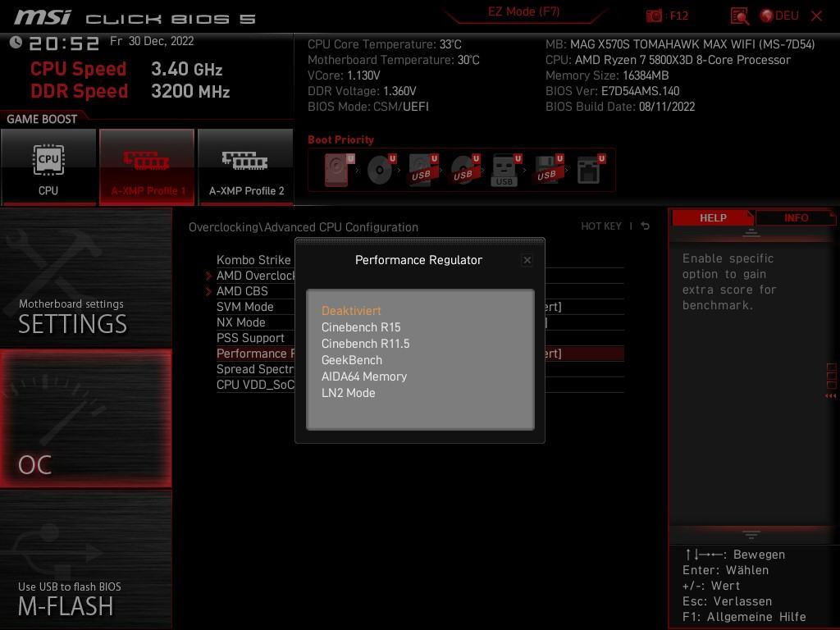Image resolution: width=840 pixels, height=630 pixels.
Task: Select the network boot device icon
Action: [x=591, y=170]
